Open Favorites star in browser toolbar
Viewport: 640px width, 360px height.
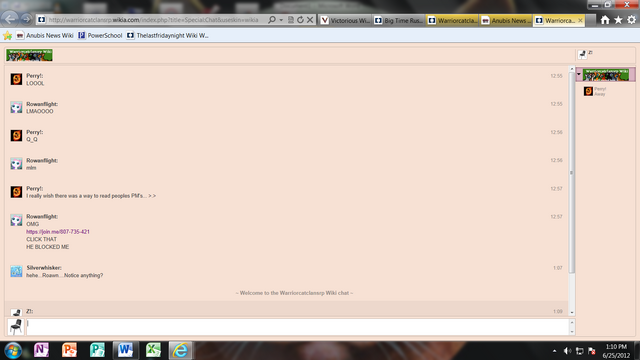pos(618,20)
